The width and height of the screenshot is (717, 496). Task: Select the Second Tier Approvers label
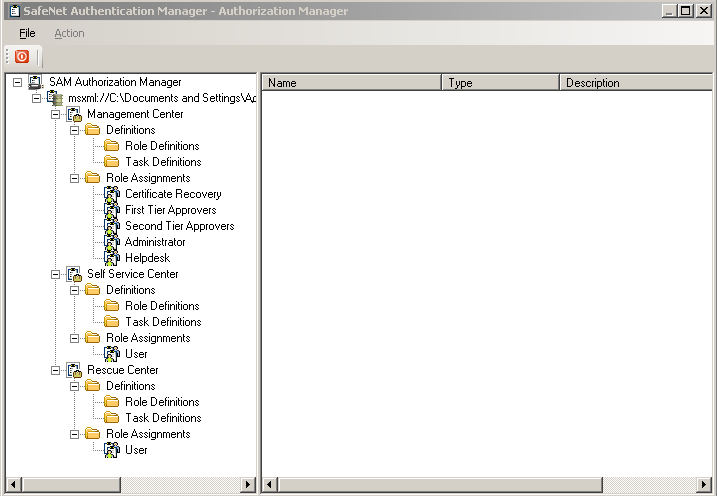click(180, 226)
